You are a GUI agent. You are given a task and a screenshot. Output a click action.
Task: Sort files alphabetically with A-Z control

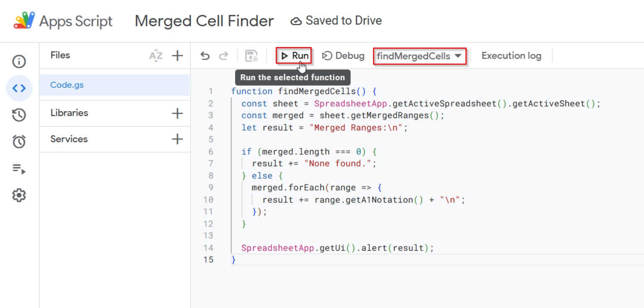tap(156, 55)
